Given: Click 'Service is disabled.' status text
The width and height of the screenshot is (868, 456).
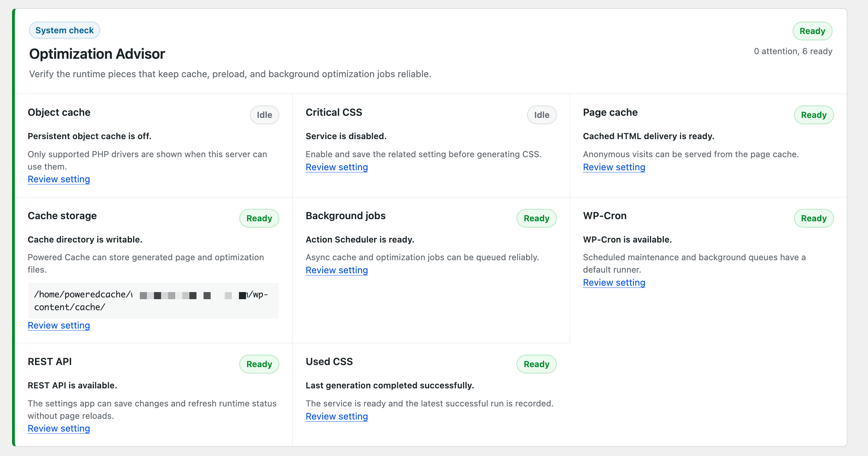Looking at the screenshot, I should coord(346,136).
